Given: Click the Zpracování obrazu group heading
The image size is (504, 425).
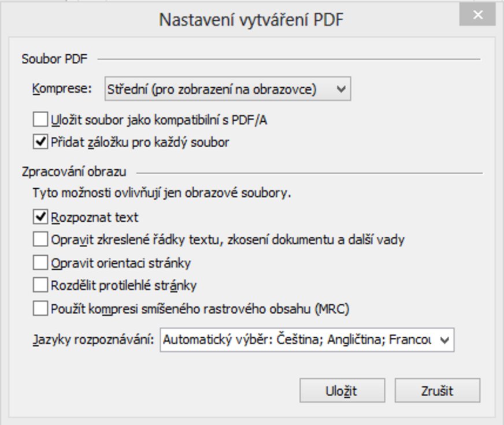Looking at the screenshot, I should [x=73, y=172].
